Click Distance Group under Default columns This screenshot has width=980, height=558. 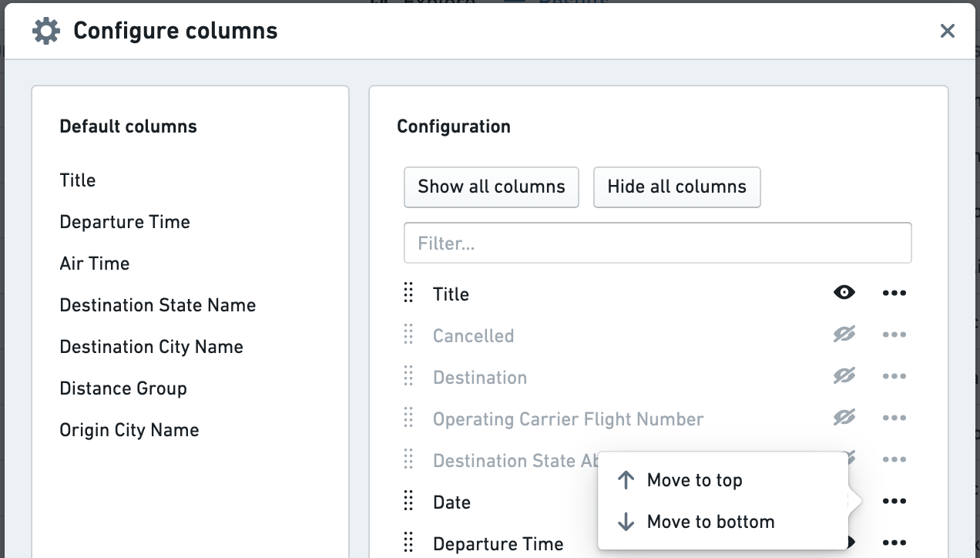123,388
